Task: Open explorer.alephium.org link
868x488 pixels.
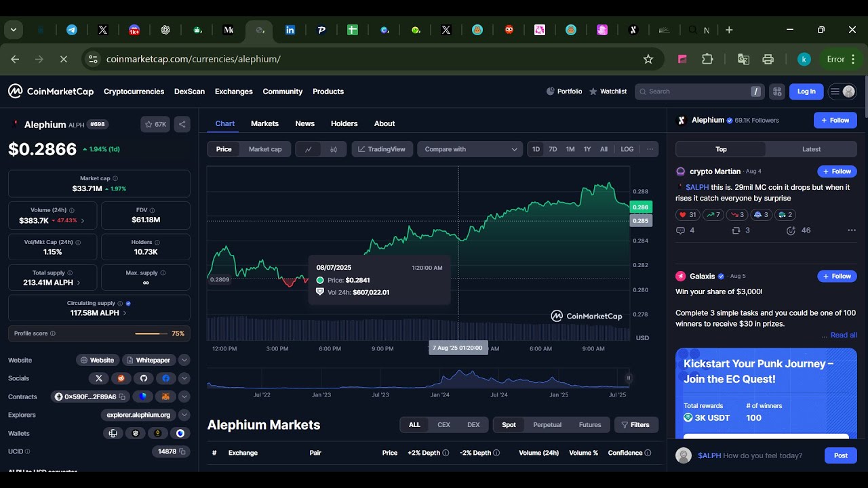Action: (x=138, y=415)
